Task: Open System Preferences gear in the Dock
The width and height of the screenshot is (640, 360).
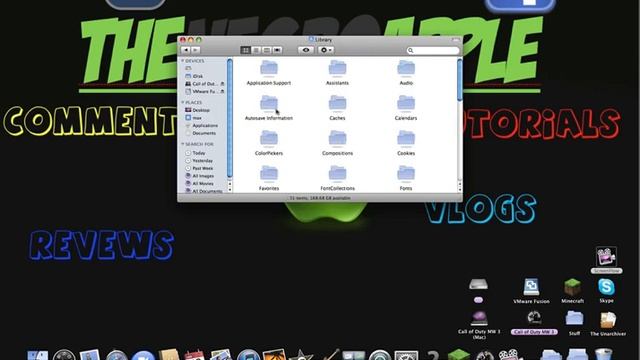Action: pyautogui.click(x=405, y=355)
